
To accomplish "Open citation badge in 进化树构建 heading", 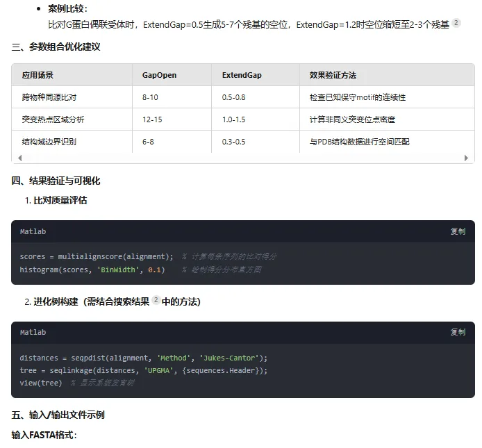I will pyautogui.click(x=156, y=300).
